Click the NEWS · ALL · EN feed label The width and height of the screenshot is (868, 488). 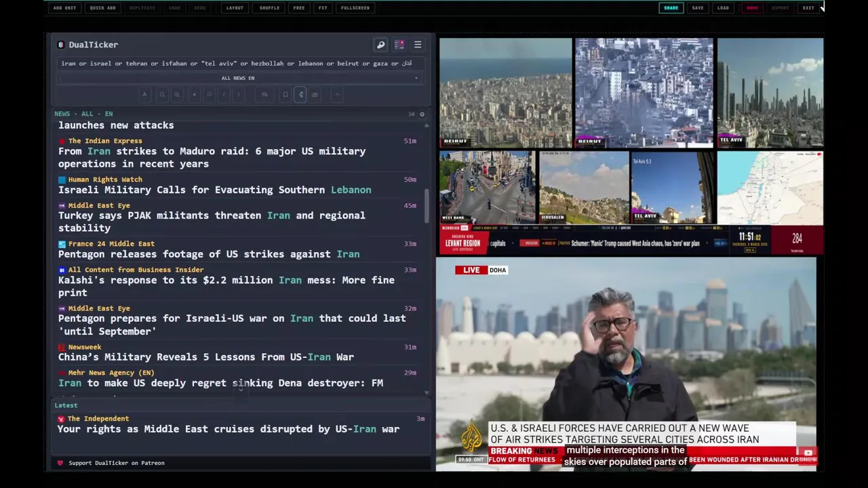click(x=83, y=114)
